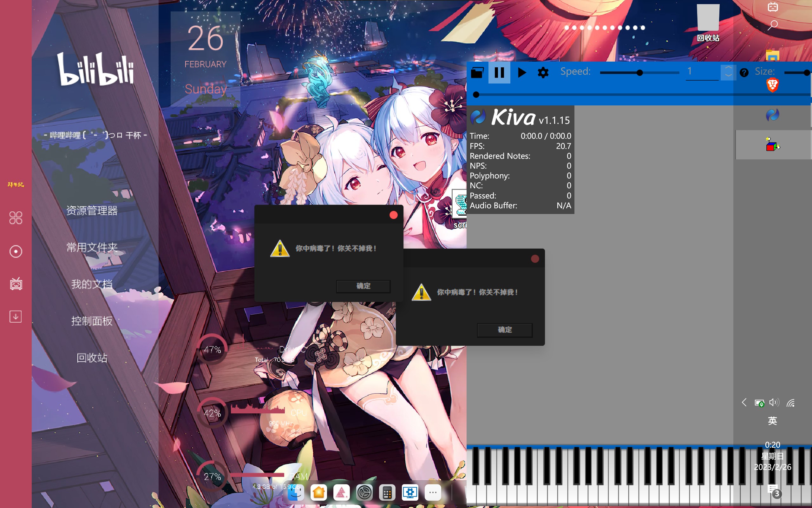The height and width of the screenshot is (508, 812).
Task: Open 控制面板 from the bilibili sidebar
Action: pos(92,321)
